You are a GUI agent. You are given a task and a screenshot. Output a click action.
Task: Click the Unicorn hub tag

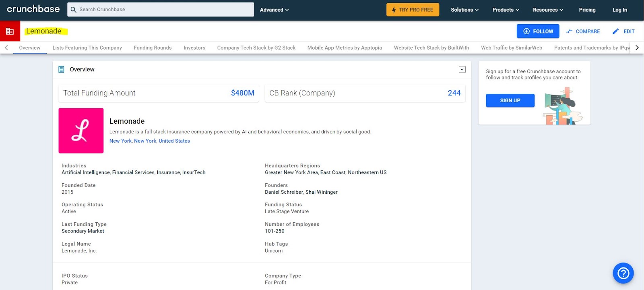pyautogui.click(x=274, y=251)
